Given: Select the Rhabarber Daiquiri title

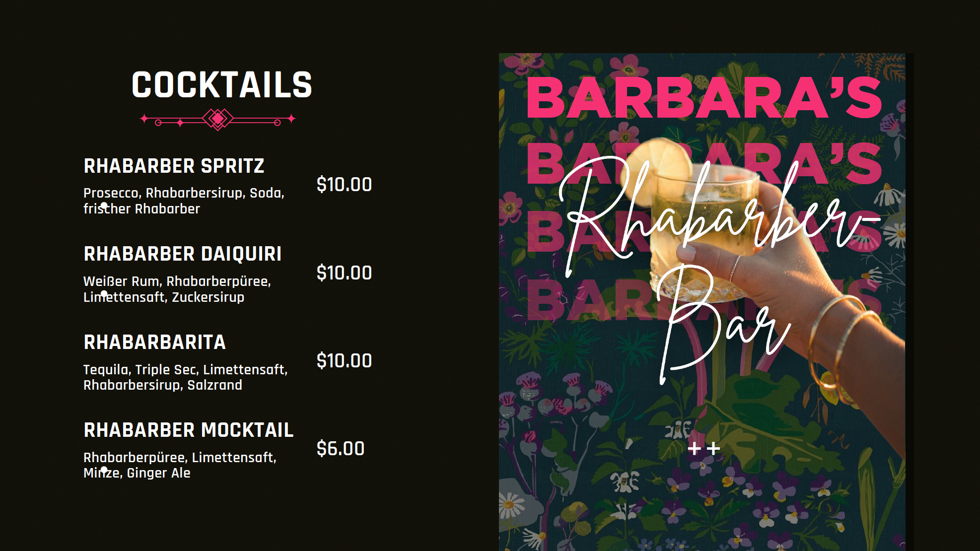Looking at the screenshot, I should tap(182, 254).
